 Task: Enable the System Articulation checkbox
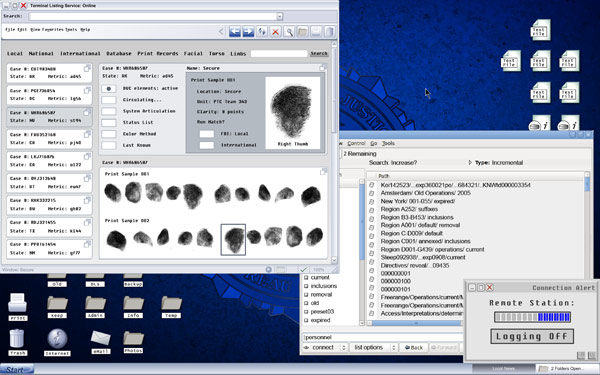point(109,111)
